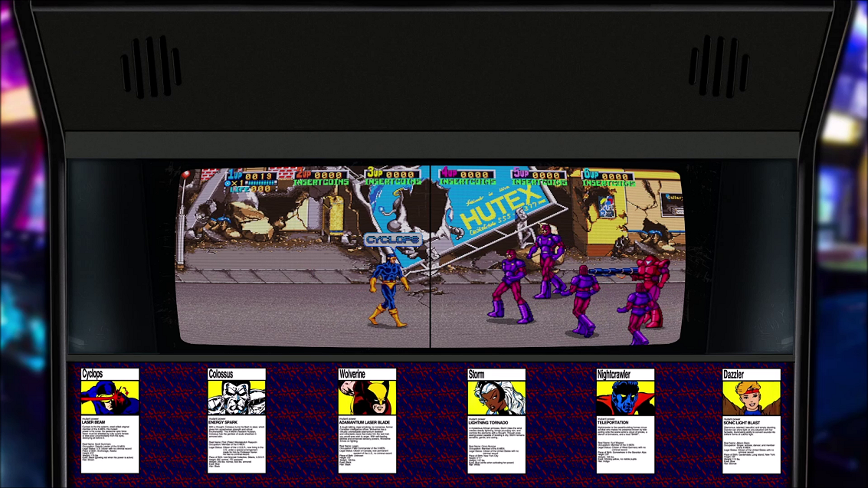Click "INSERT COINS" under 4UP

(x=468, y=182)
